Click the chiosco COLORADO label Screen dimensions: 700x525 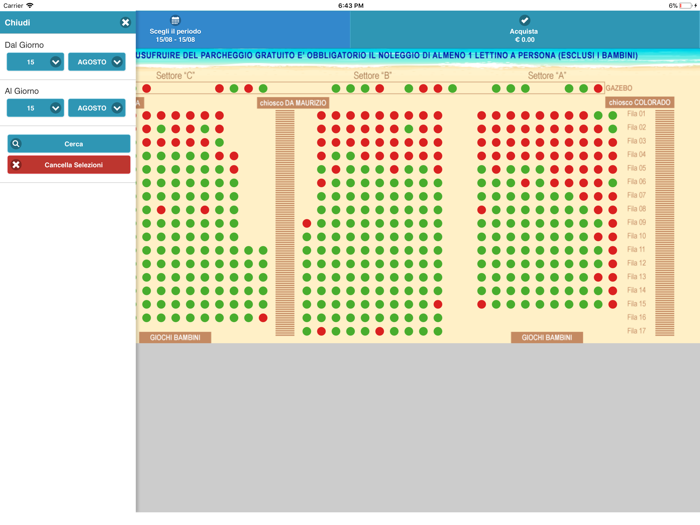640,102
